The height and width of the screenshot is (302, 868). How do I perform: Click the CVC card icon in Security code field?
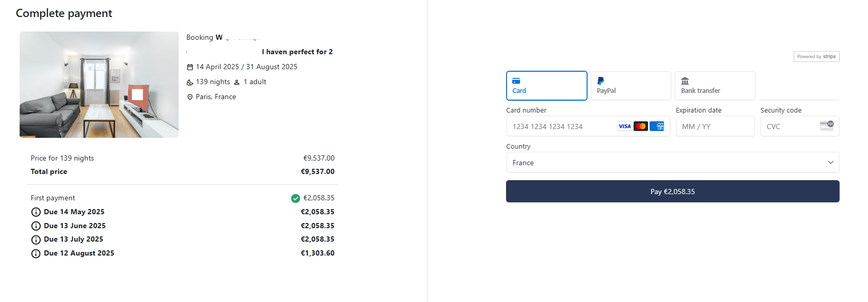pyautogui.click(x=827, y=125)
